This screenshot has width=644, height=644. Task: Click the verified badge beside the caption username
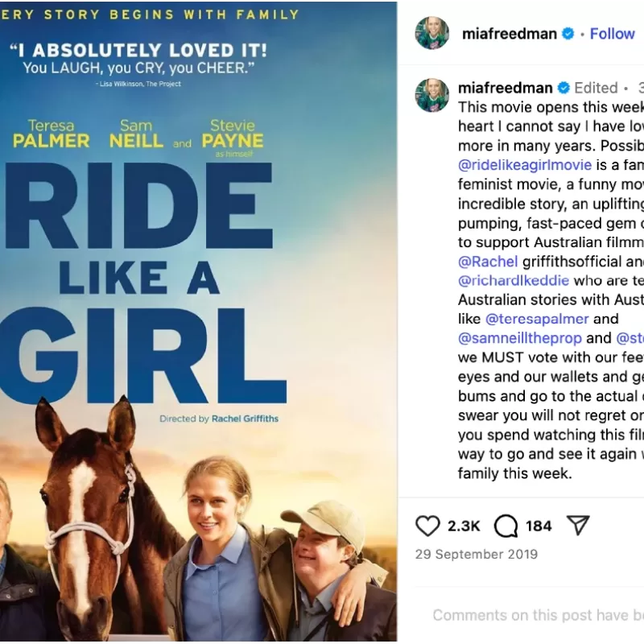point(563,88)
